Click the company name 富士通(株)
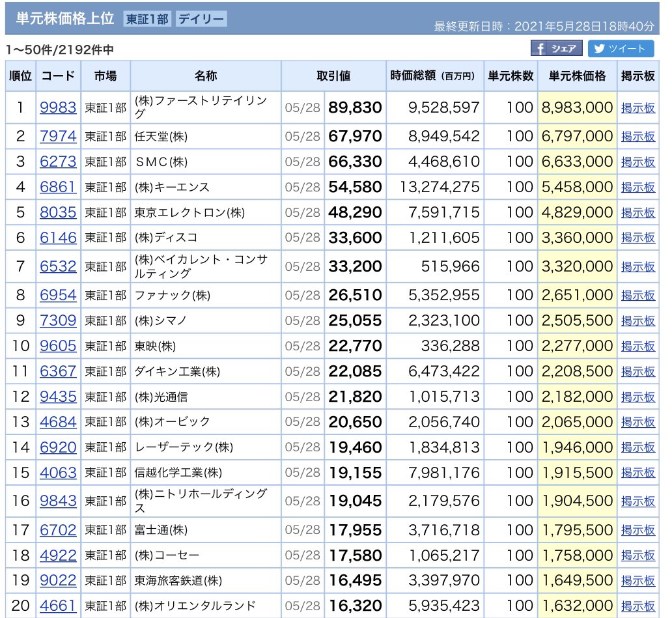 161,529
